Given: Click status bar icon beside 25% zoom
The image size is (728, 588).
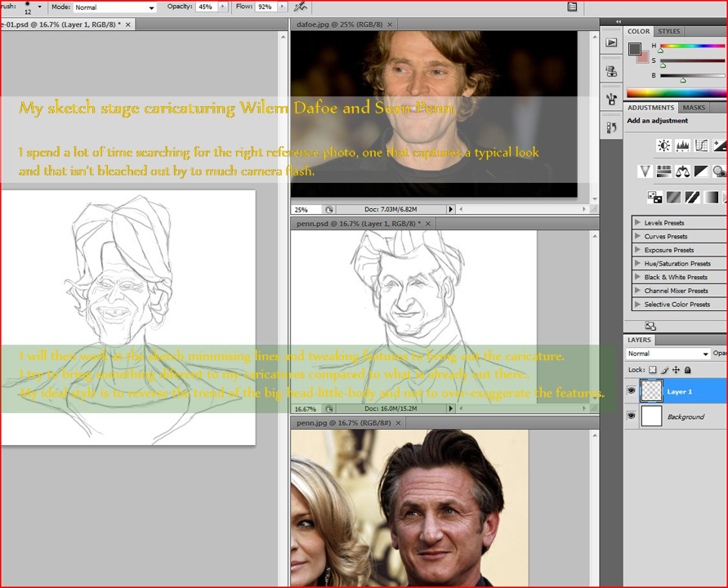Looking at the screenshot, I should pos(328,210).
